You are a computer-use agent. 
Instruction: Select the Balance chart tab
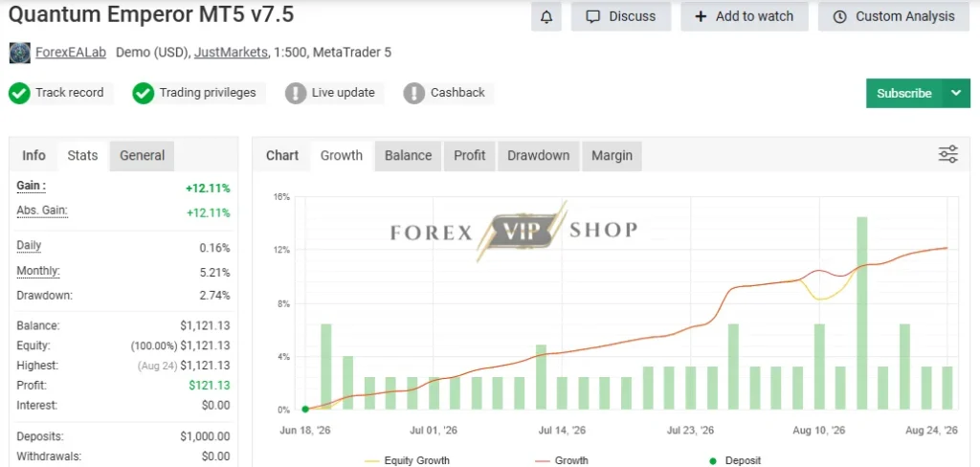tap(408, 156)
